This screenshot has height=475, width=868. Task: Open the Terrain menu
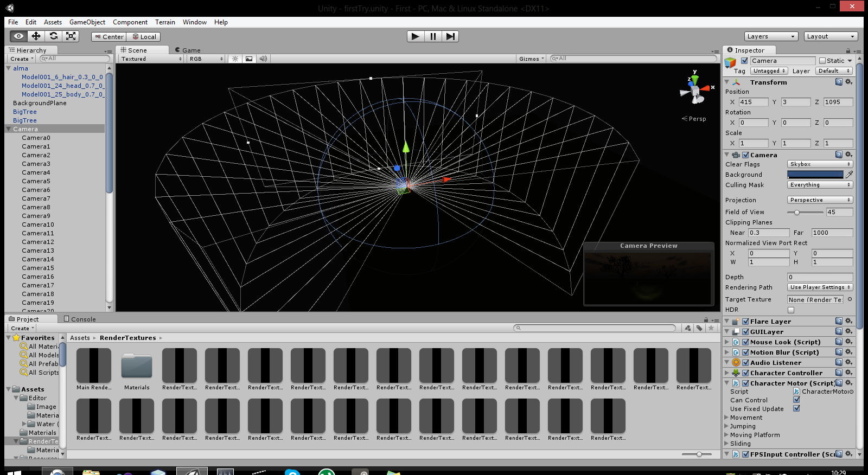click(165, 22)
